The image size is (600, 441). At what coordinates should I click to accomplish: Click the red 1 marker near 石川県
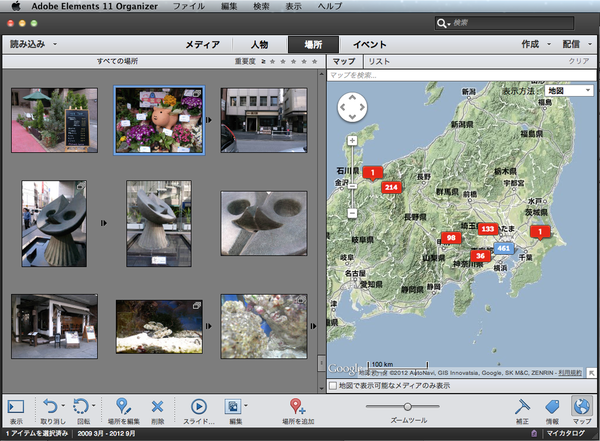click(372, 173)
